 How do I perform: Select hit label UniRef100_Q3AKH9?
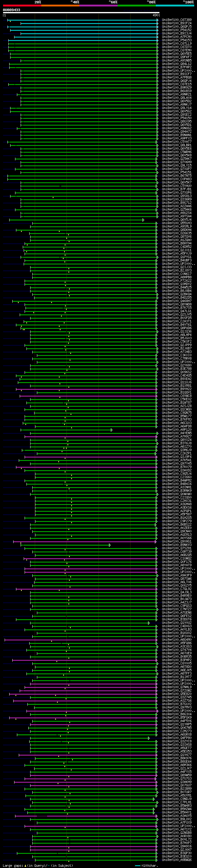pos(177,782)
